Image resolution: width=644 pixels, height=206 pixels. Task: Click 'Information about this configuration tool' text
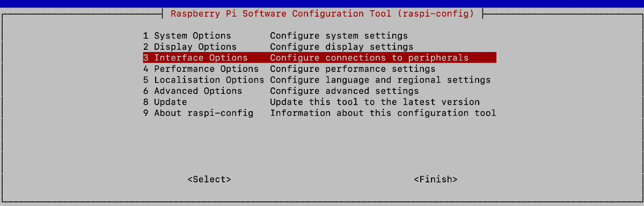(x=383, y=113)
